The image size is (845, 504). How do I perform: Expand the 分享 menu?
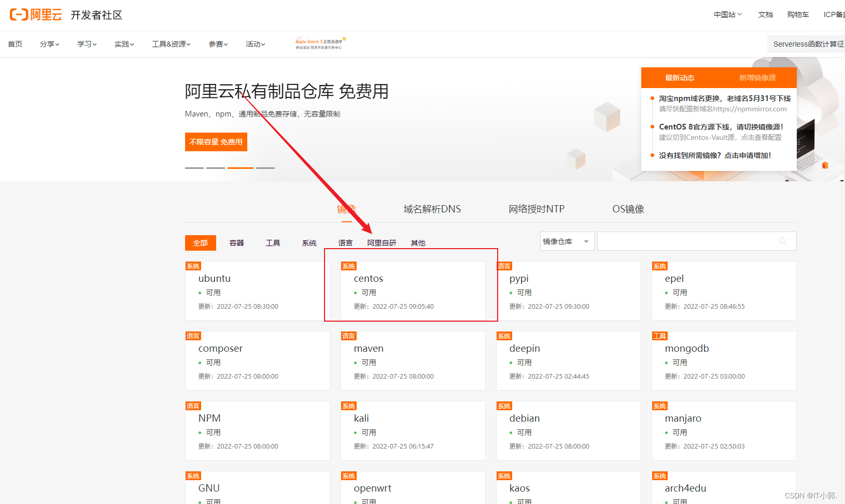[50, 44]
